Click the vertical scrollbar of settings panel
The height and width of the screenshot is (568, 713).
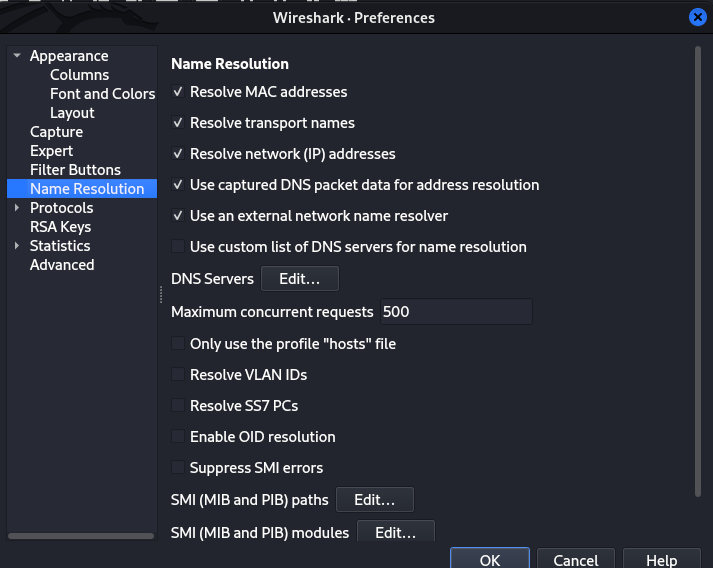tap(697, 270)
